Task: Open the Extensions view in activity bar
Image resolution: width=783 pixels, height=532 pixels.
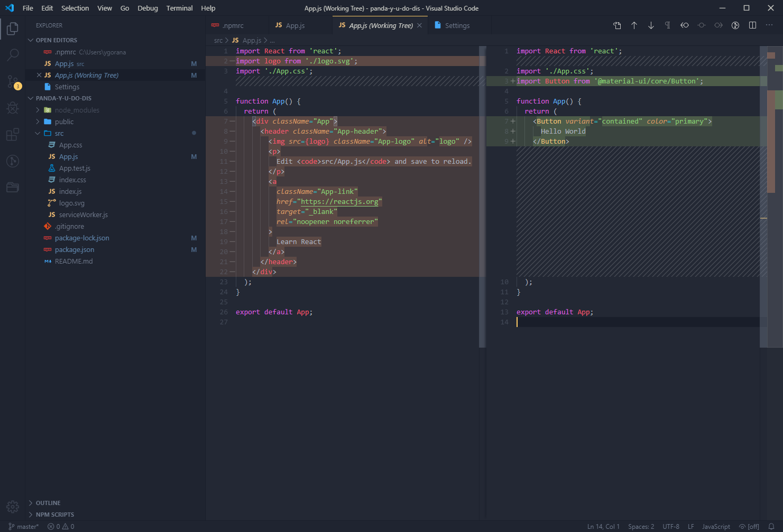Action: click(x=13, y=135)
